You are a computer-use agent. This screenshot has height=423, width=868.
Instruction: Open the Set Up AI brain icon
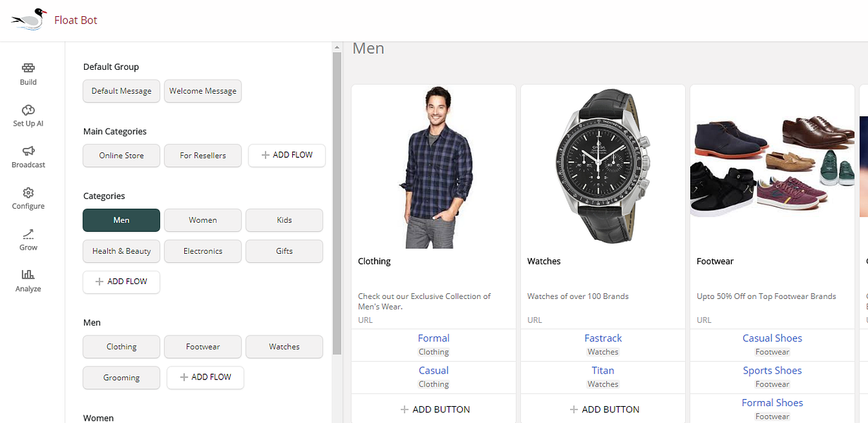pyautogui.click(x=28, y=110)
